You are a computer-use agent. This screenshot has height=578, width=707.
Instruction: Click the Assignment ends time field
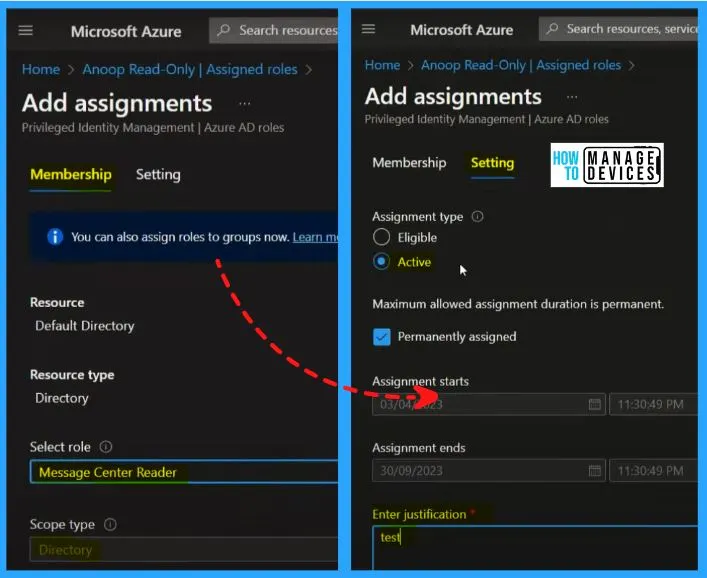click(653, 471)
